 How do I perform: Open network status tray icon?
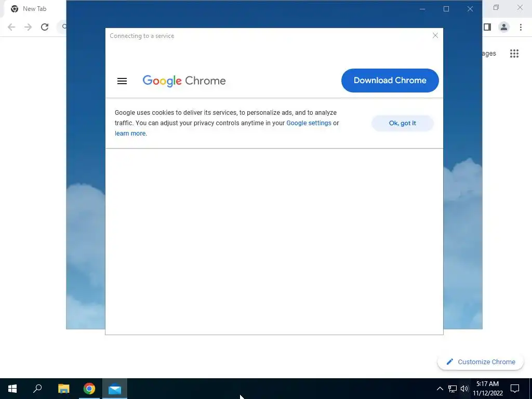tap(453, 389)
